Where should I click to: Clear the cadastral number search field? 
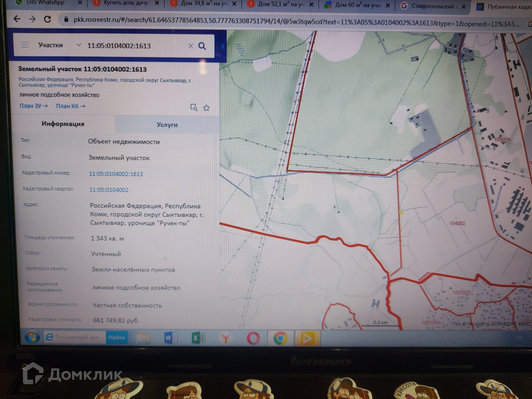click(x=191, y=46)
